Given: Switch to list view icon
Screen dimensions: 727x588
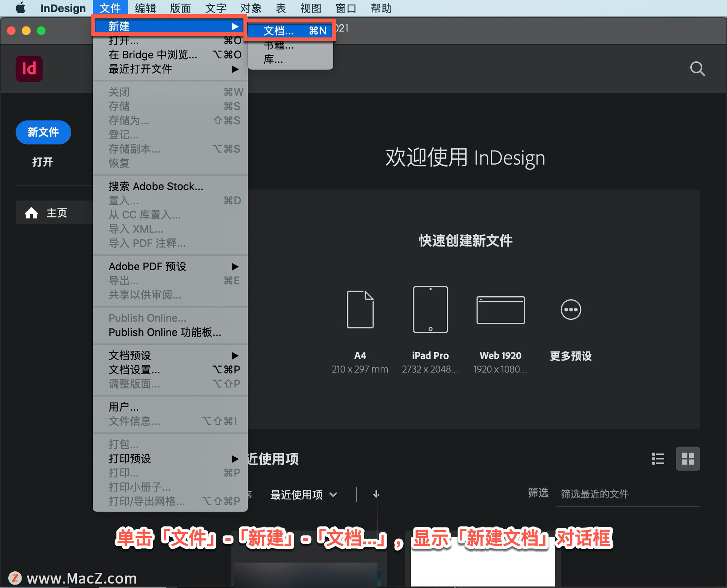Looking at the screenshot, I should 658,459.
